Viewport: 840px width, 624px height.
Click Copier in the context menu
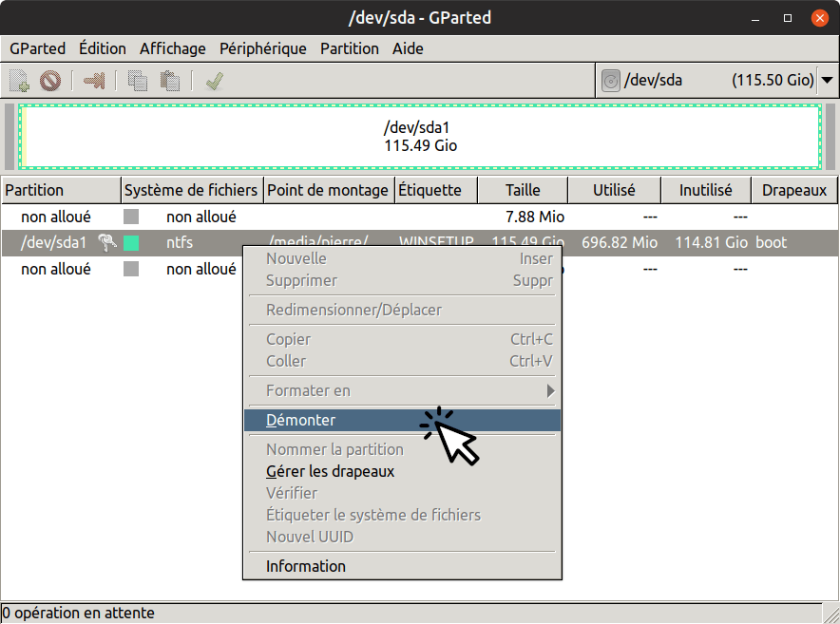pos(402,340)
